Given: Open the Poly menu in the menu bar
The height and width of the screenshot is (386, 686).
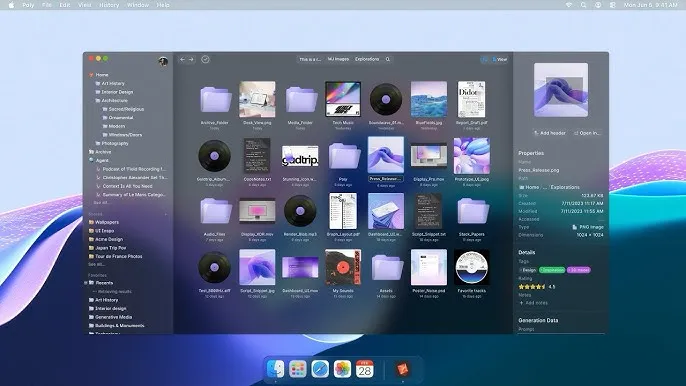Looking at the screenshot, I should (28, 5).
